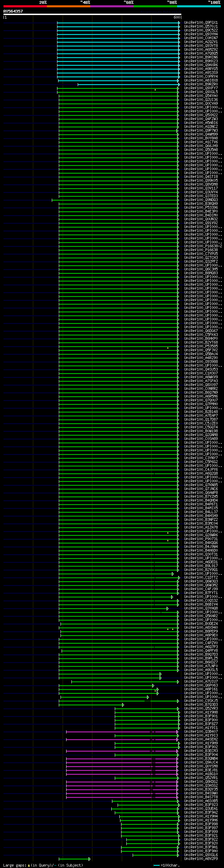Open hit UniRef100_Q99K05
The width and height of the screenshot is (224, 868).
tap(201, 181)
